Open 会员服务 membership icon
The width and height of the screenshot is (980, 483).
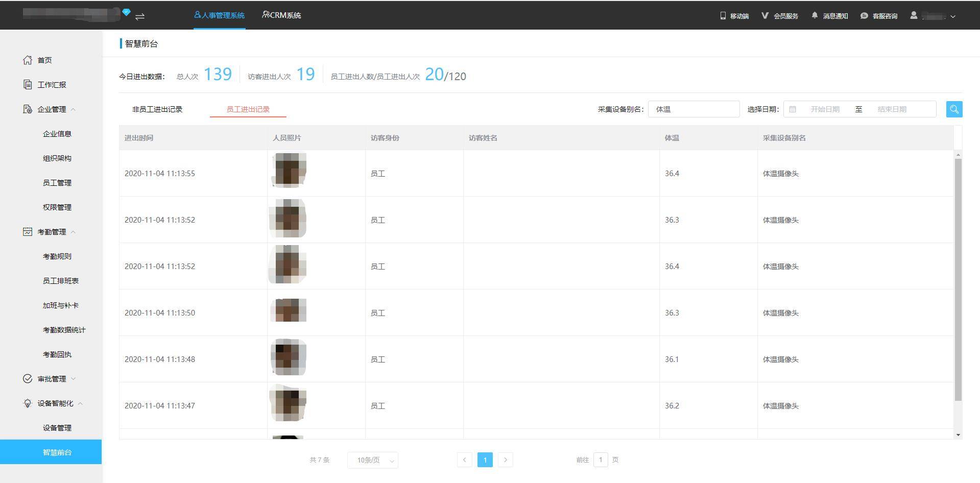780,16
